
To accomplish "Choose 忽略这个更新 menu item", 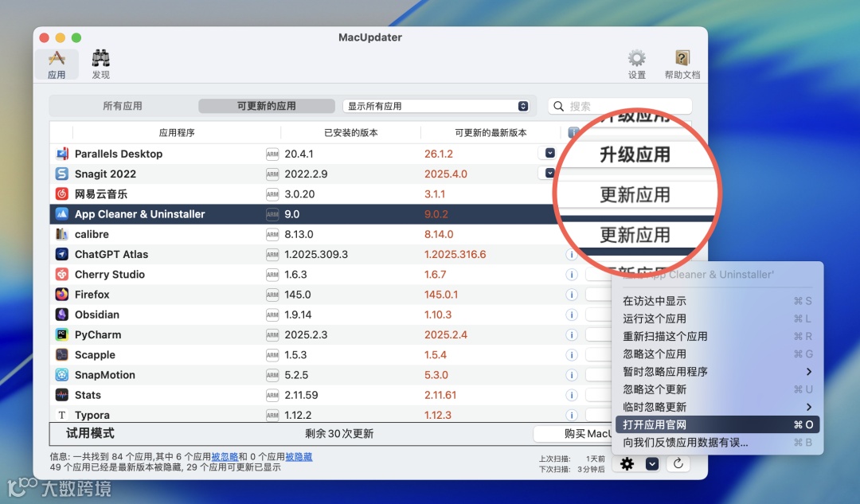I will 717,389.
